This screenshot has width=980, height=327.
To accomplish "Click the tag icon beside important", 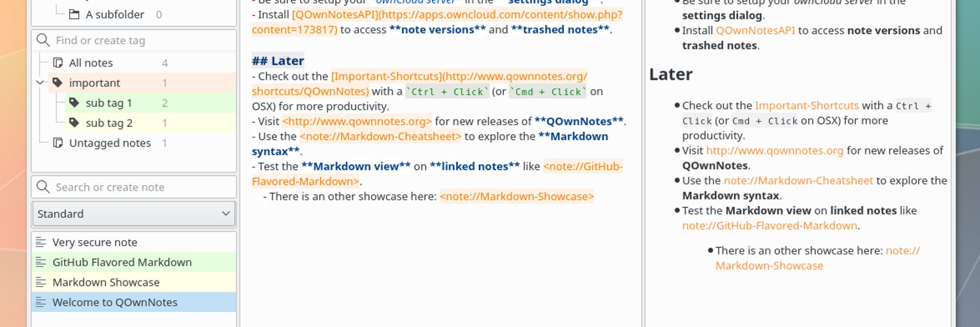I will click(x=57, y=83).
